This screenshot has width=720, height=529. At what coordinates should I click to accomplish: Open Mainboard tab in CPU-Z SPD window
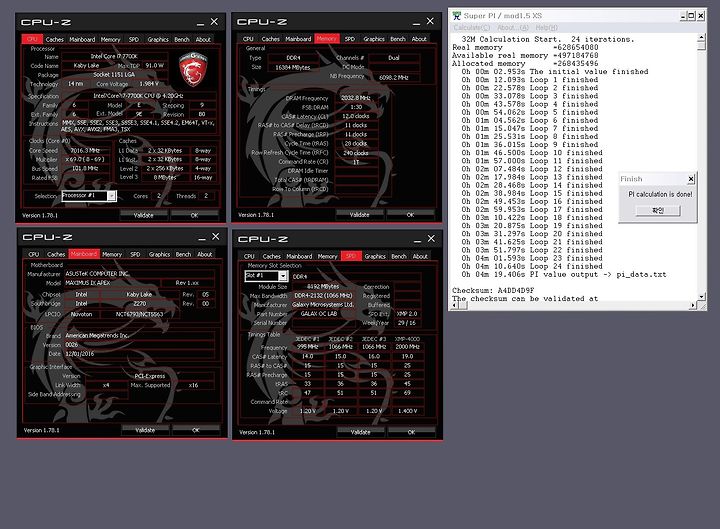[x=299, y=256]
